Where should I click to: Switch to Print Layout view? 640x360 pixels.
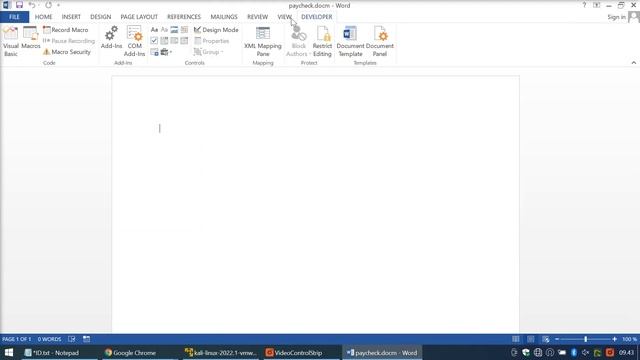point(531,339)
